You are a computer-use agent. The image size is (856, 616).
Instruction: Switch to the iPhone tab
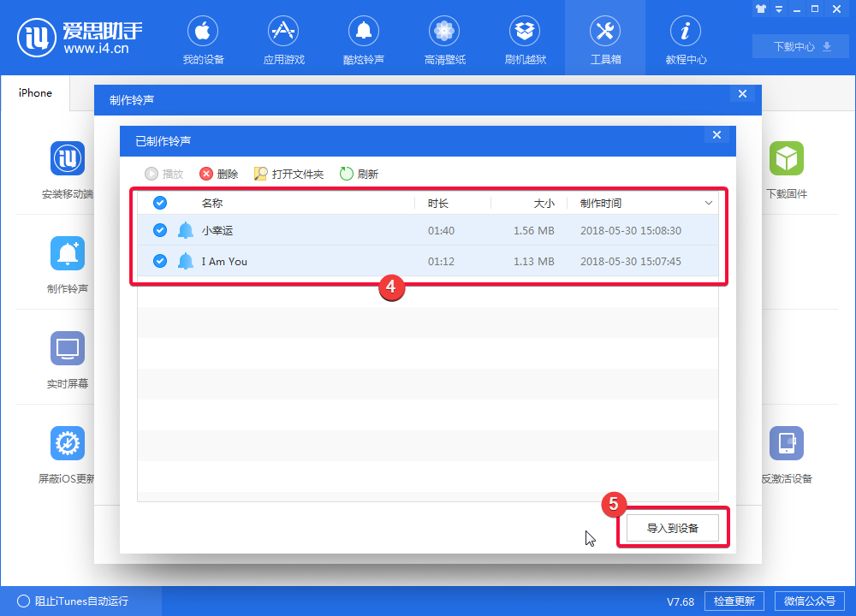pyautogui.click(x=34, y=93)
